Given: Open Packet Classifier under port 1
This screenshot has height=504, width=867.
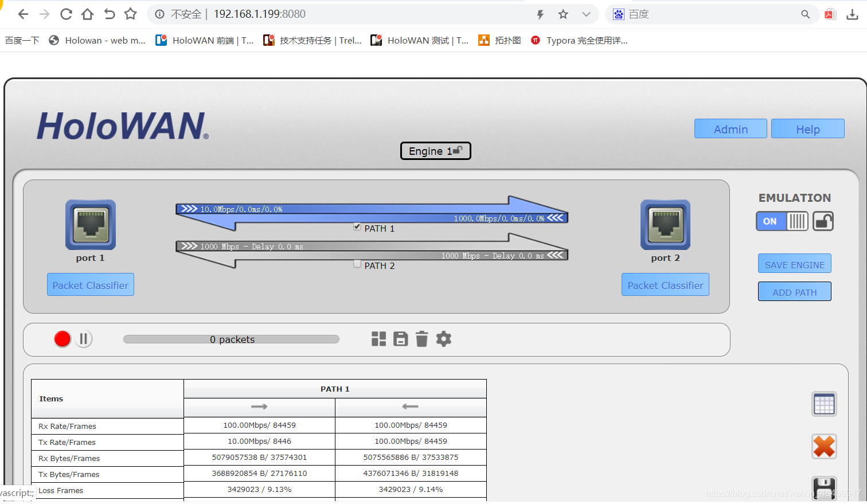Looking at the screenshot, I should tap(91, 285).
